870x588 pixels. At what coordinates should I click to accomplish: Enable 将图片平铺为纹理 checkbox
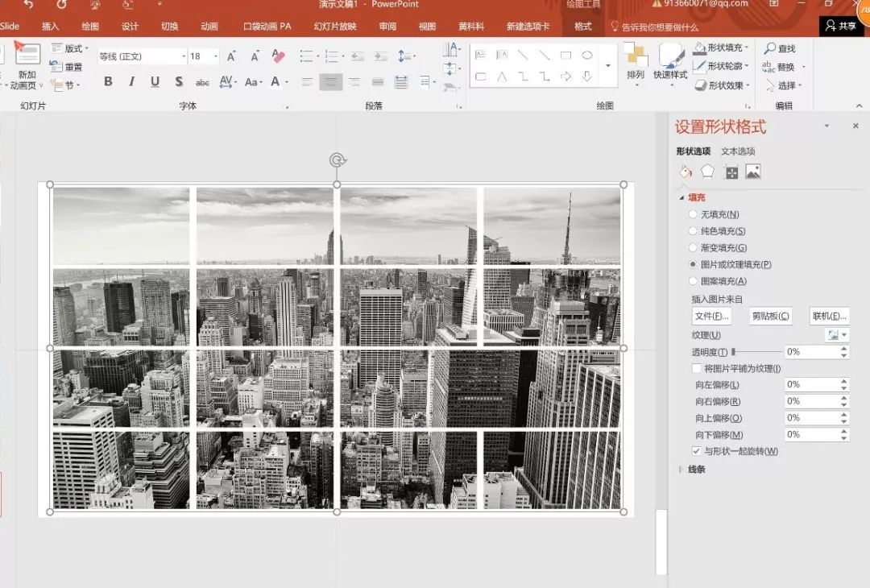coord(697,368)
